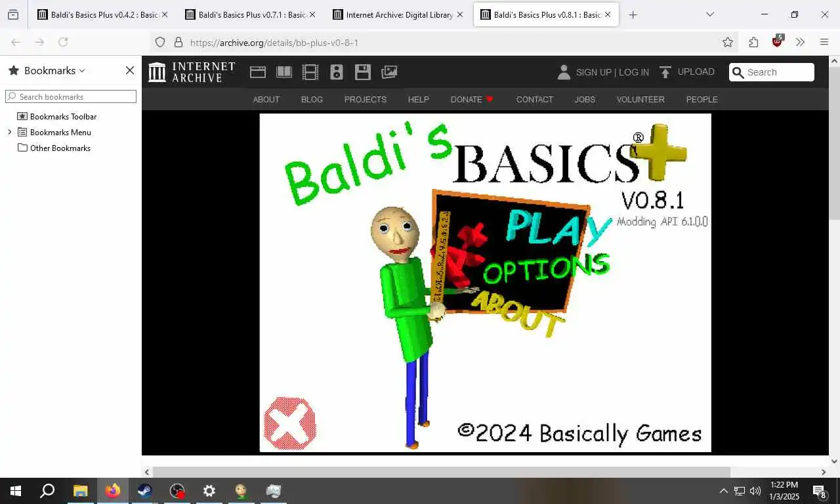The image size is (840, 504).
Task: Show more tools overflow chevron
Action: [801, 42]
